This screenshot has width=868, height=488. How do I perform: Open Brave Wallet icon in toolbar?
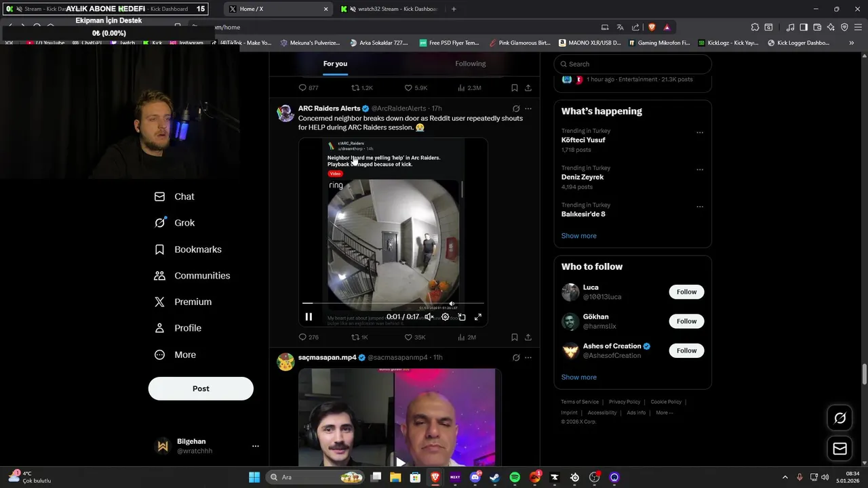pyautogui.click(x=817, y=27)
